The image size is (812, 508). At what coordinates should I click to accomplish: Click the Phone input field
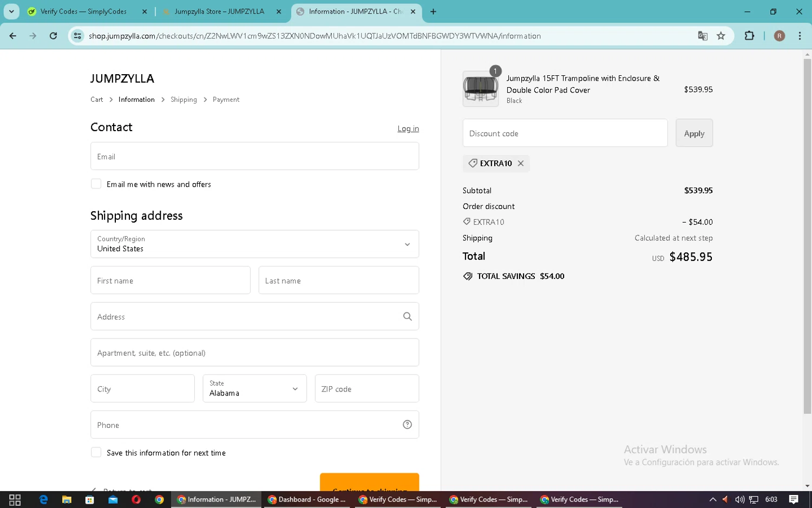tap(254, 425)
